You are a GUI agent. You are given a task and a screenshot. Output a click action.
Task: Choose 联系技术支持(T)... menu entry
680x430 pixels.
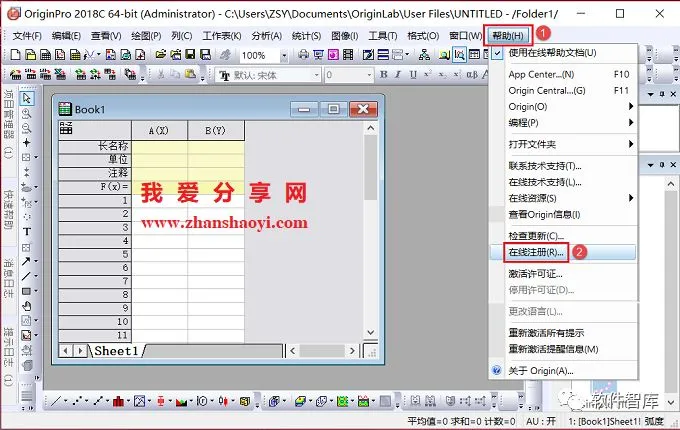pos(563,166)
